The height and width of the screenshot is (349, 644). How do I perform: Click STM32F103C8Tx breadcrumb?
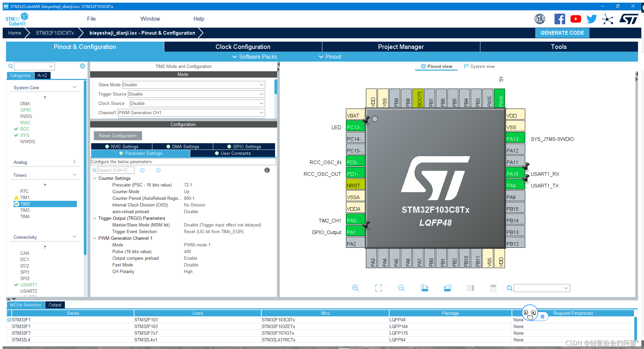(x=55, y=33)
